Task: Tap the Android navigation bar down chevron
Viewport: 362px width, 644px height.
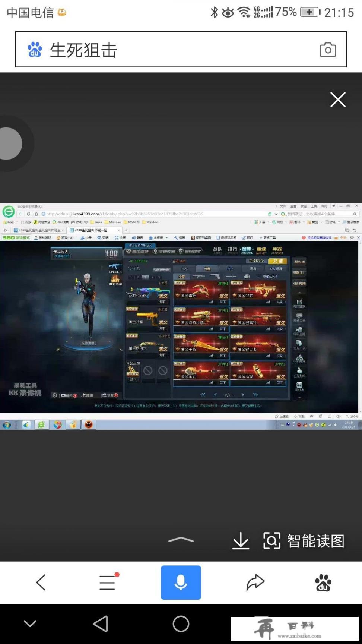Action: [30, 624]
